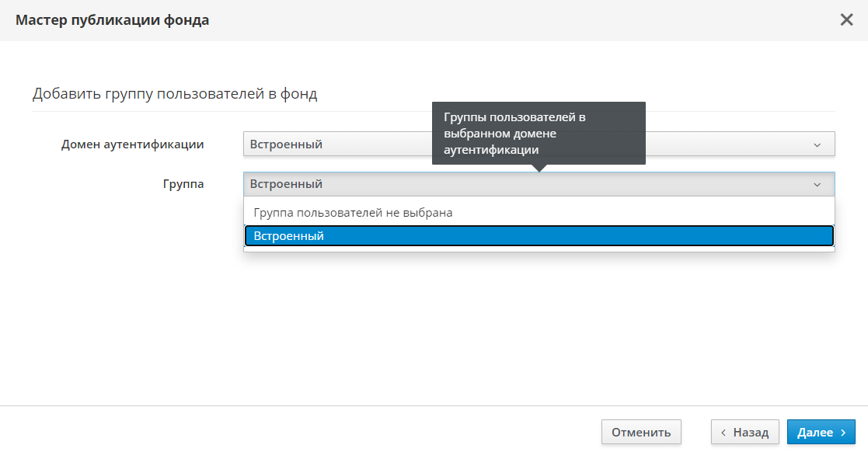
Task: Click the right chevron icon beside Далее
Action: 843,433
